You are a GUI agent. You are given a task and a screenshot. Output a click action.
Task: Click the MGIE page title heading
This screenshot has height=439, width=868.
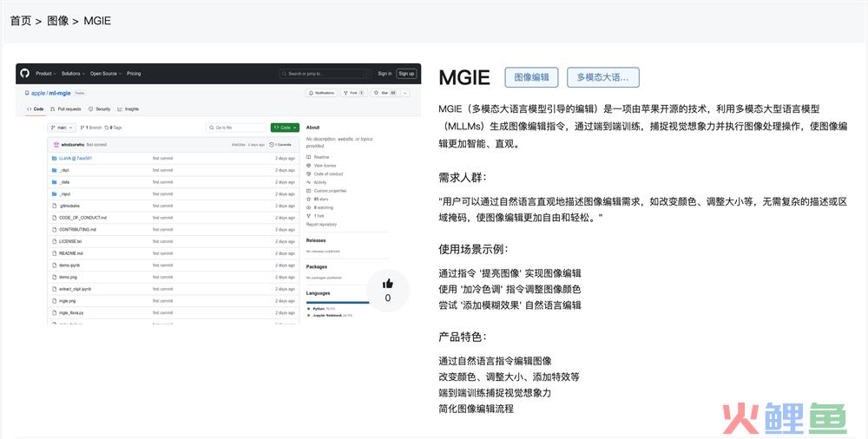pyautogui.click(x=464, y=77)
